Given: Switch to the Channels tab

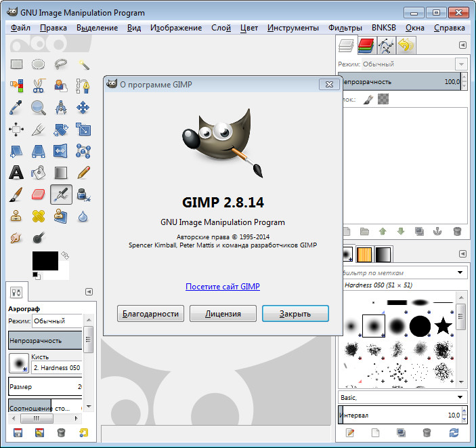Looking at the screenshot, I should tap(367, 45).
